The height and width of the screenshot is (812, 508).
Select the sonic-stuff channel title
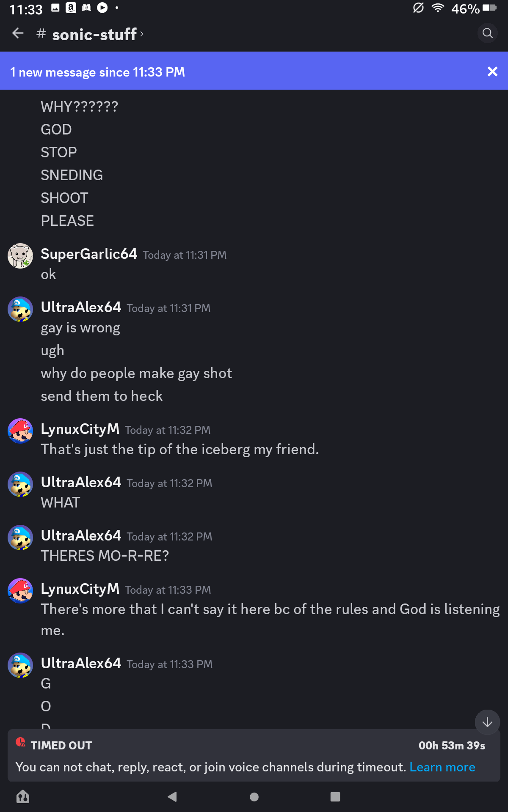[x=94, y=34]
